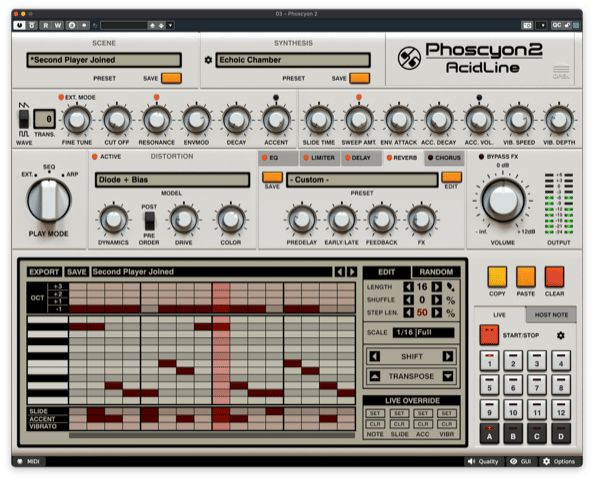The height and width of the screenshot is (480, 594).
Task: Decrease SHUFFLE value with left arrow
Action: (408, 300)
